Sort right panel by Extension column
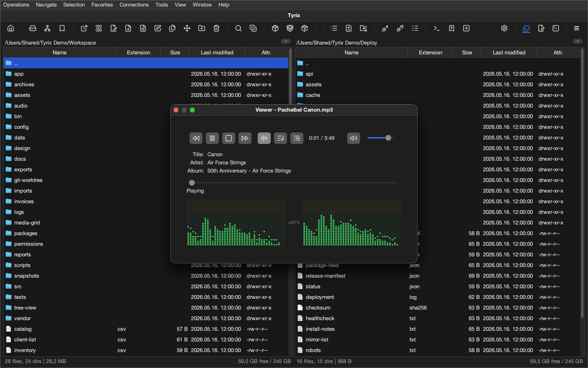588x368 pixels. pyautogui.click(x=430, y=52)
